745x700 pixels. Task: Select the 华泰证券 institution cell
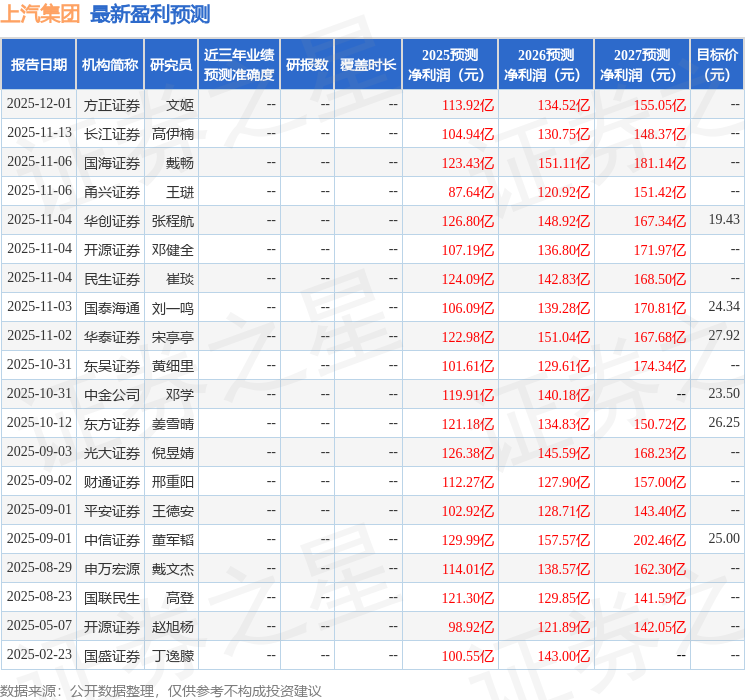[x=112, y=337]
